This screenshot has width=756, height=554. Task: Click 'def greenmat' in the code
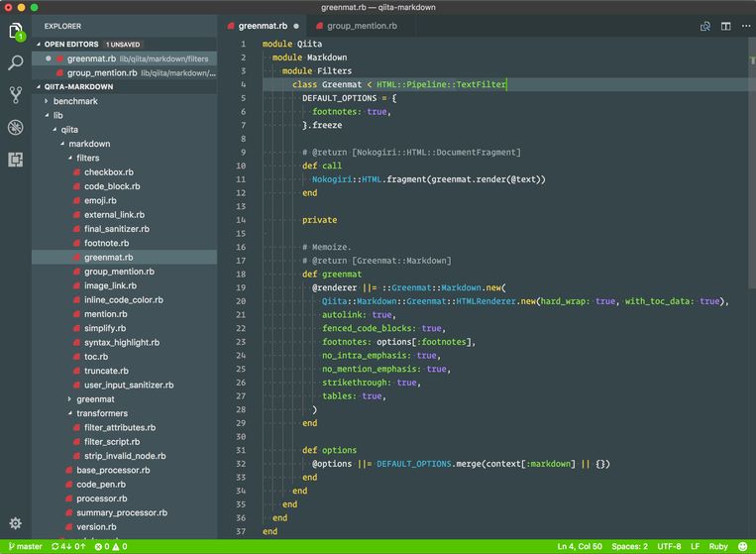click(x=332, y=274)
